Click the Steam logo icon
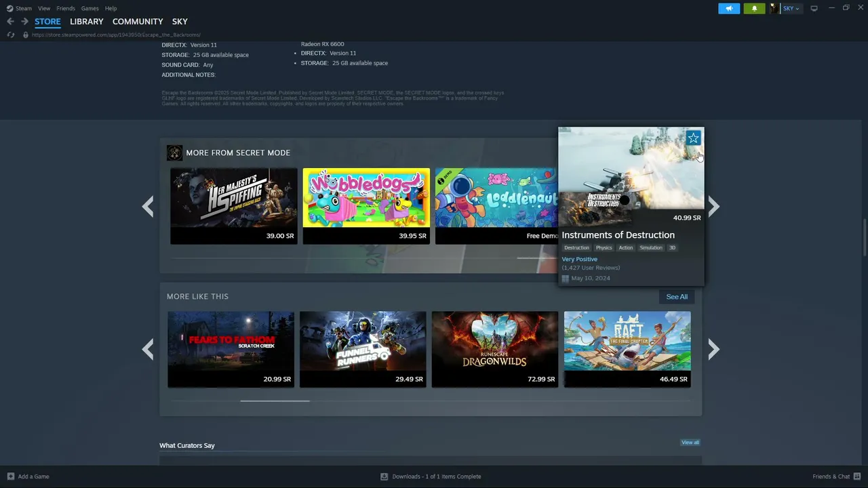The image size is (868, 488). pyautogui.click(x=9, y=8)
